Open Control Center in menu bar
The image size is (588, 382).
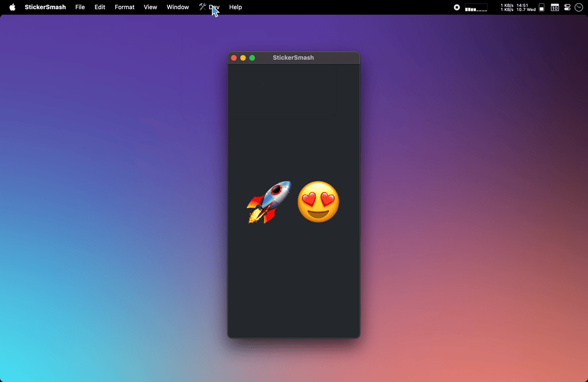coord(567,7)
